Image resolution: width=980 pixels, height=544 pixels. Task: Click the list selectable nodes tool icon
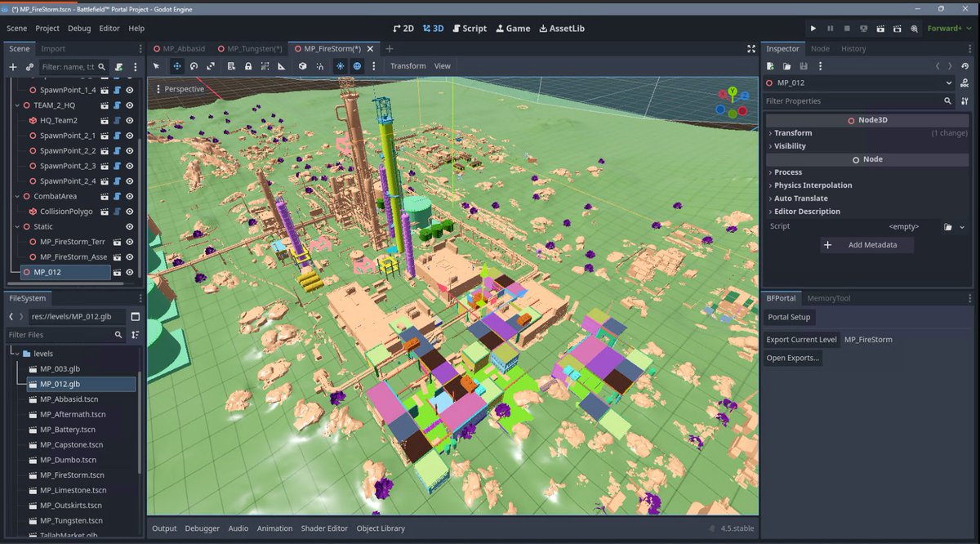coord(231,66)
